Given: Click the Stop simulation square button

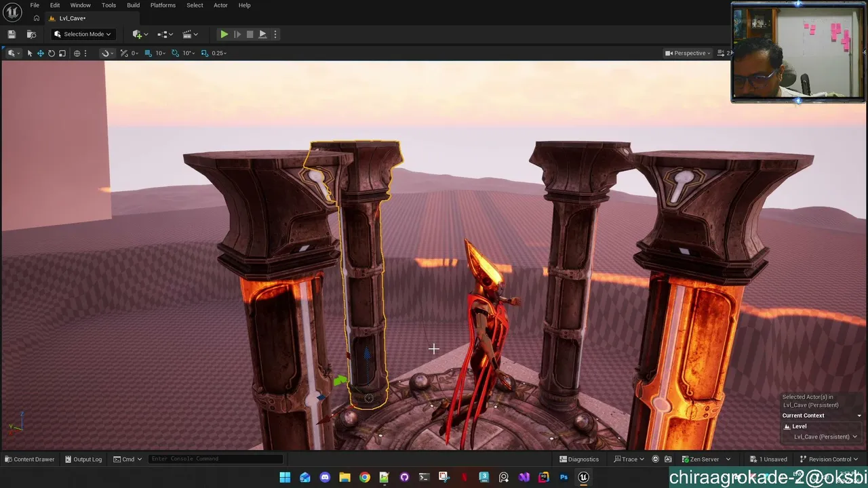Looking at the screenshot, I should 250,34.
